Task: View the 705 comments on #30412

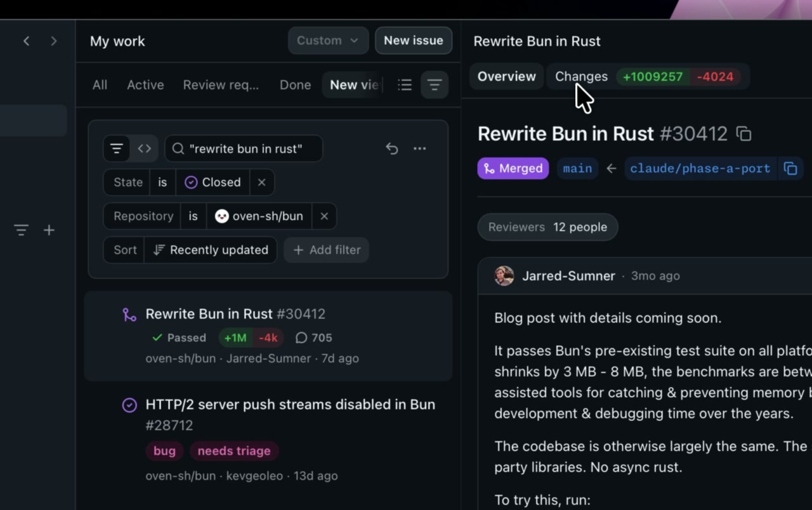Action: click(x=314, y=338)
